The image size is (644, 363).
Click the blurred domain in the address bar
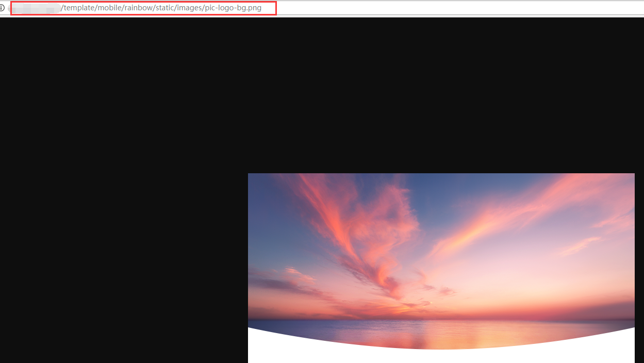tap(35, 8)
